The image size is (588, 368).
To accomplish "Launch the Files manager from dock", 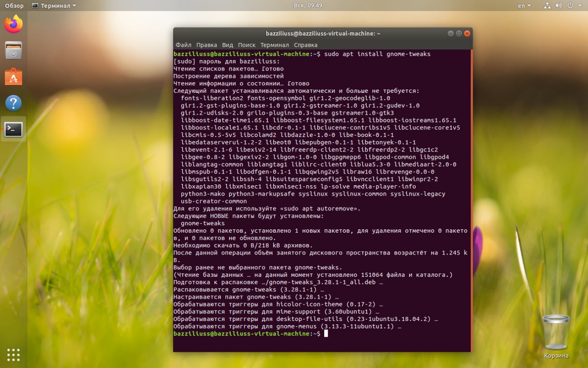I will pyautogui.click(x=14, y=51).
